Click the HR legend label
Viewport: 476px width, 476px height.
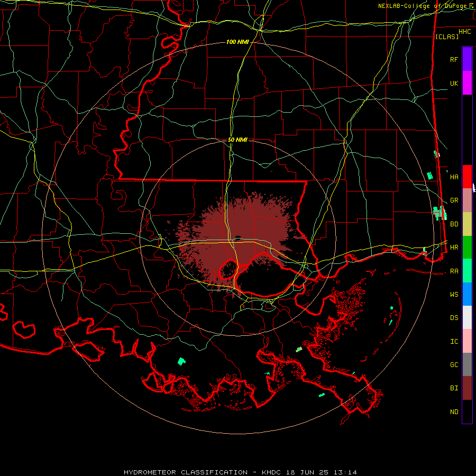click(x=454, y=248)
